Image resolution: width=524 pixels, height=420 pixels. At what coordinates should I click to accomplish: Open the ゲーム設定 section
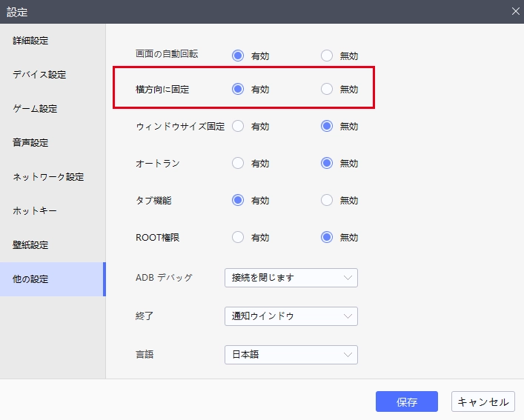coord(53,109)
